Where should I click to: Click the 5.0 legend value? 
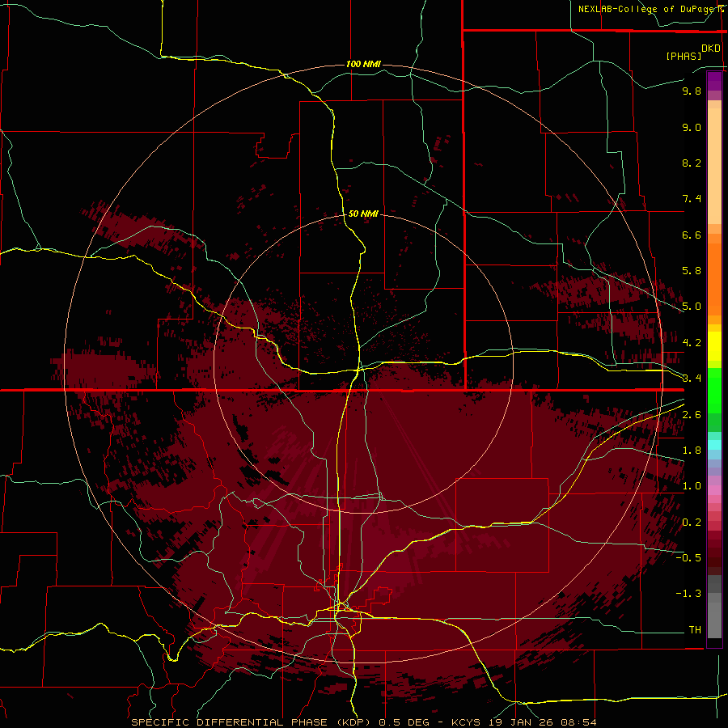pos(692,307)
